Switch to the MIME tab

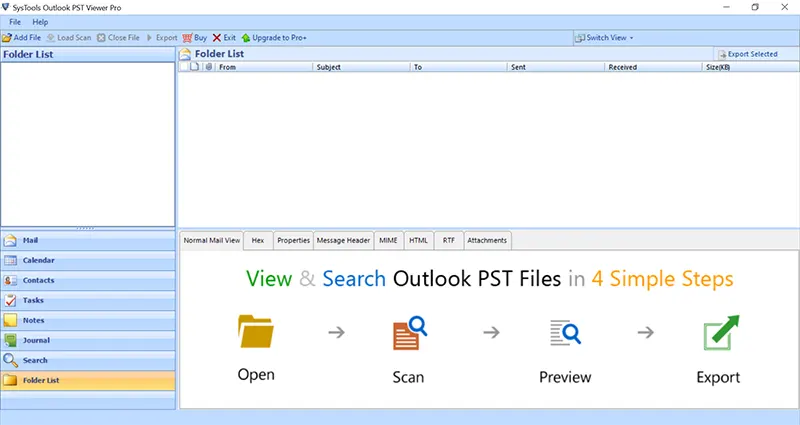tap(388, 240)
